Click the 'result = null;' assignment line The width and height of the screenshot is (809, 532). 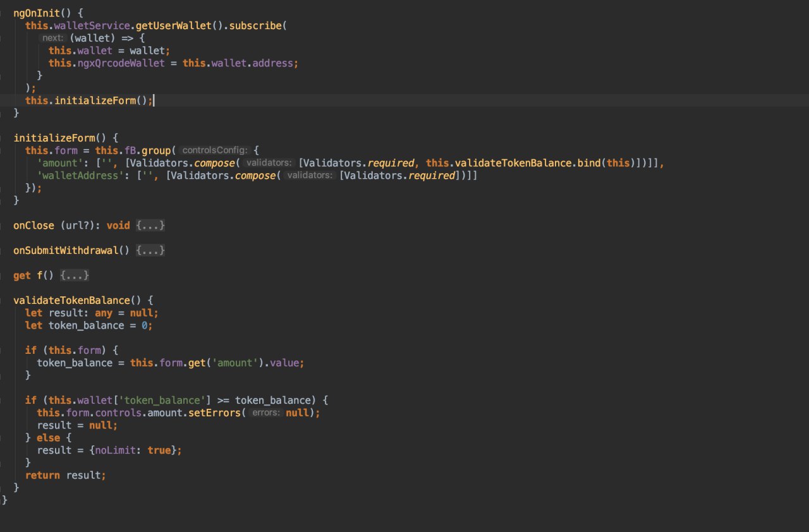[x=77, y=425]
